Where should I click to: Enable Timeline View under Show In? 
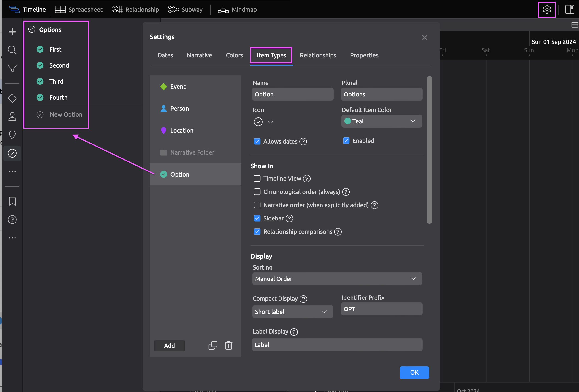click(257, 178)
